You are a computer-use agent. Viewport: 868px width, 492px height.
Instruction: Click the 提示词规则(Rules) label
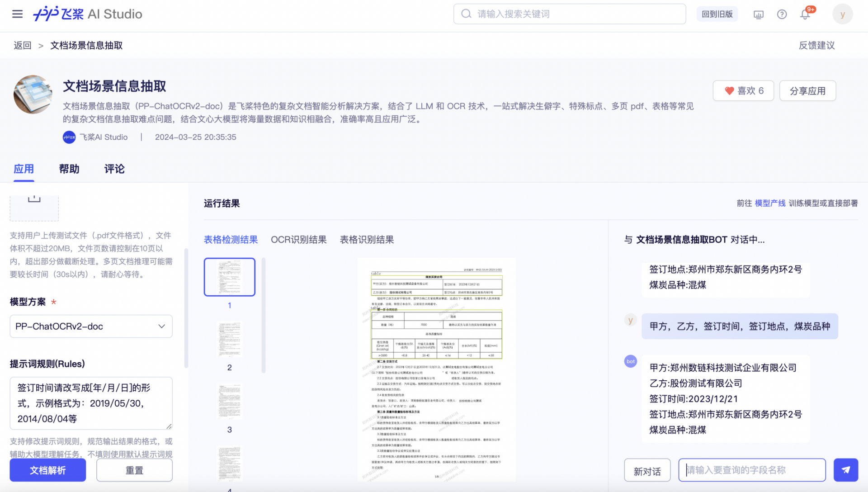tap(47, 364)
